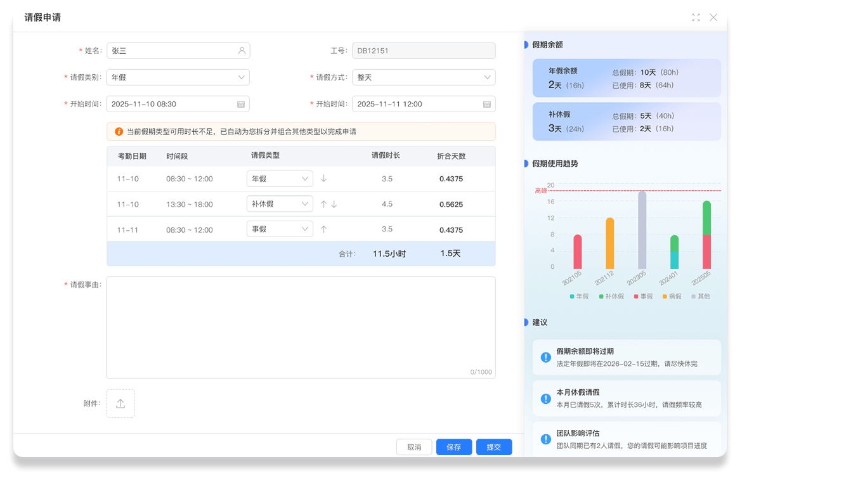Expand the 请假方式 dropdown showing 整天
858x504 pixels.
[x=424, y=77]
